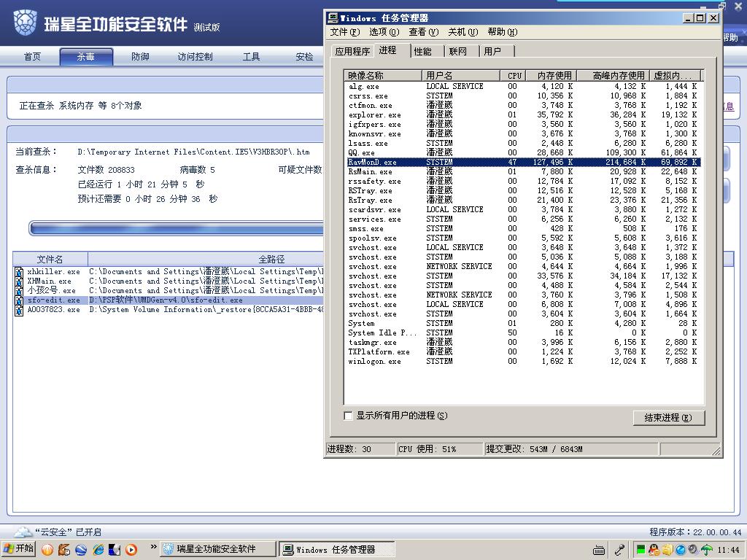
Task: Switch to 瑞星全功能安全软件 taskbar button
Action: (x=217, y=550)
